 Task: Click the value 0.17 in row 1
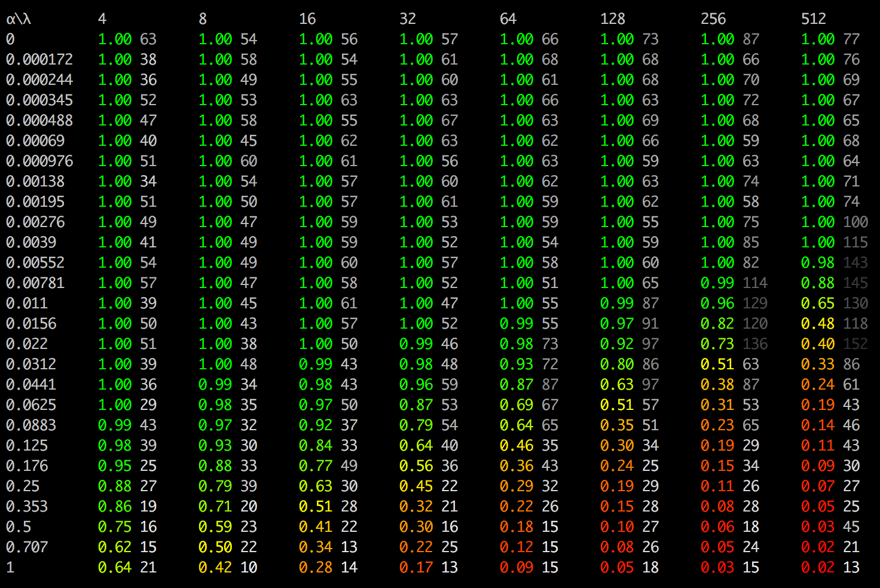coord(416,568)
